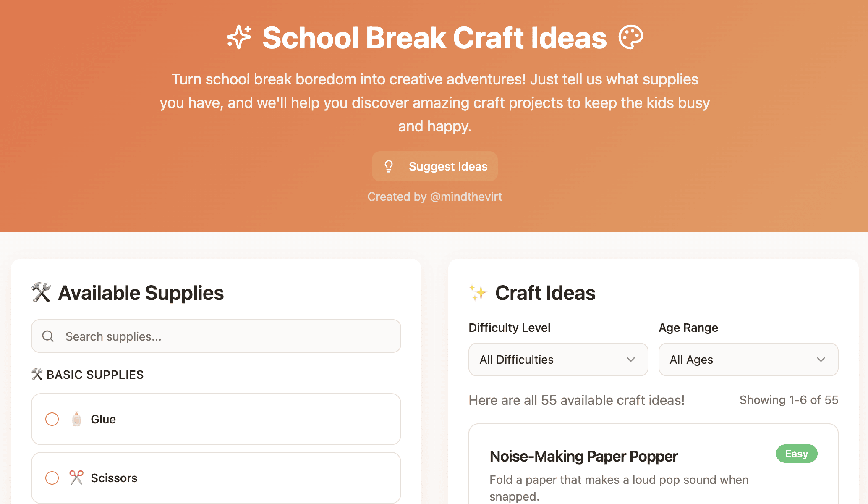Click the sparkle icon before School Break Craft Ideas

(238, 37)
